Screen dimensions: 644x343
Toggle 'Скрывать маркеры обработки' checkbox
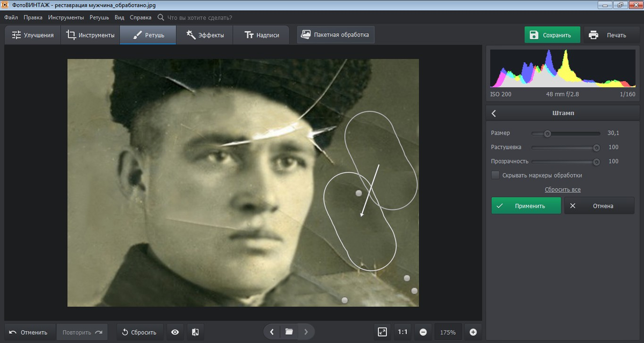tap(495, 175)
